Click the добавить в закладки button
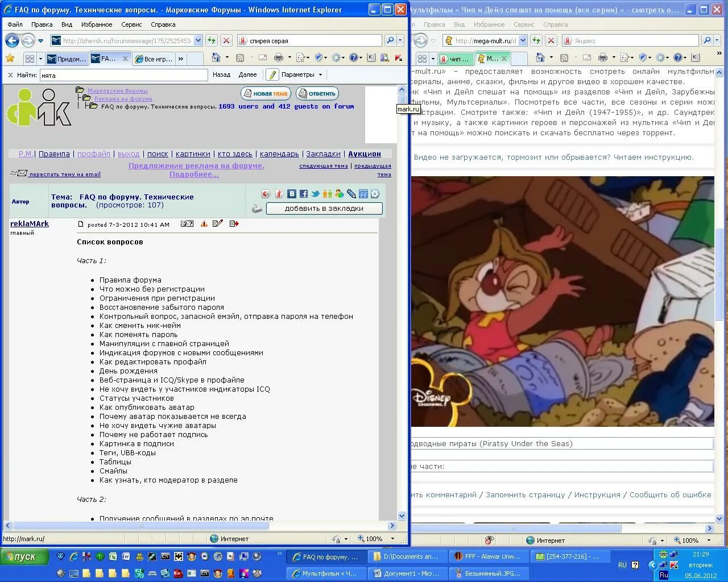Image resolution: width=728 pixels, height=582 pixels. click(324, 209)
